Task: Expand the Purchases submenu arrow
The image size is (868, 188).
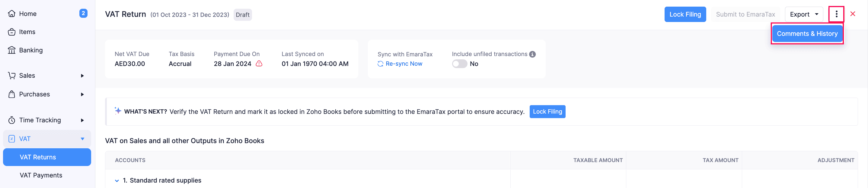Action: coord(82,95)
